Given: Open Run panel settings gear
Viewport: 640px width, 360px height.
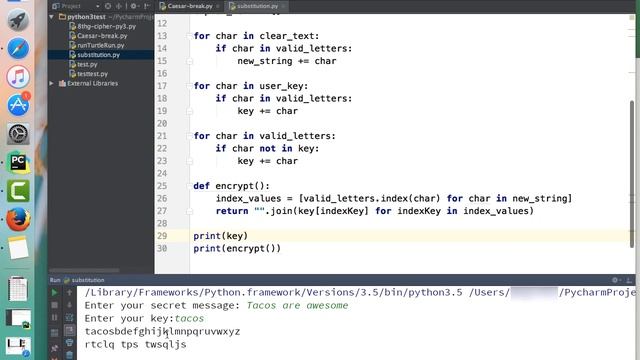Looking at the screenshot, I should click(x=615, y=280).
